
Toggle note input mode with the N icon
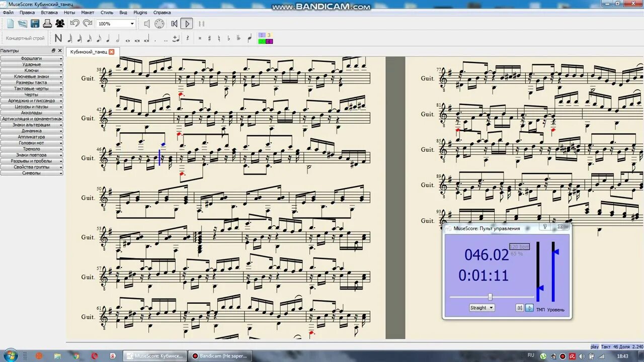pyautogui.click(x=58, y=38)
